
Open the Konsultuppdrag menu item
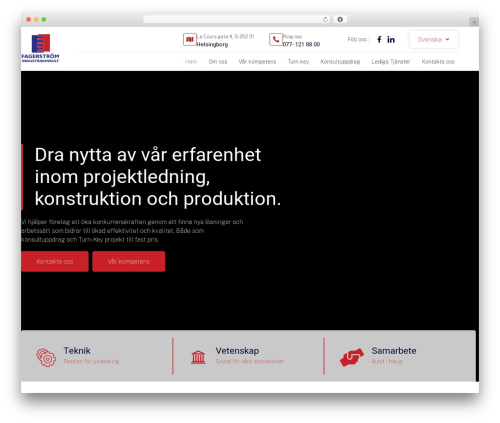tap(340, 62)
